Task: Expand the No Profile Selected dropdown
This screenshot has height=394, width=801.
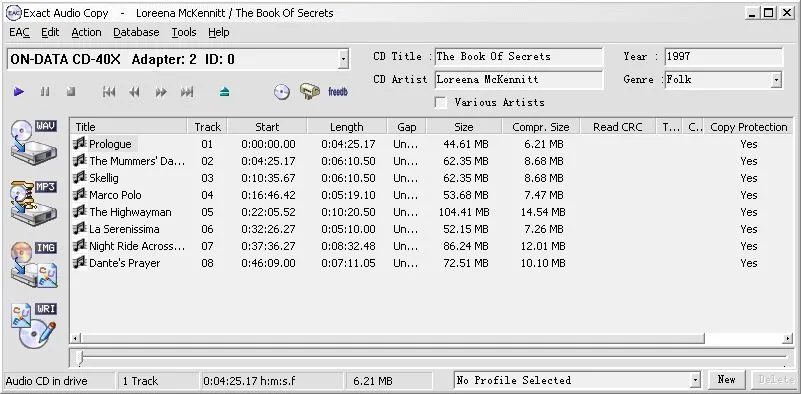Action: [695, 380]
